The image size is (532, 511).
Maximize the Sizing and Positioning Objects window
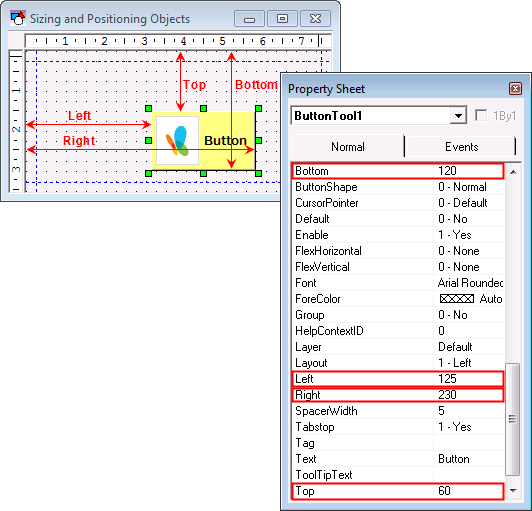(282, 18)
